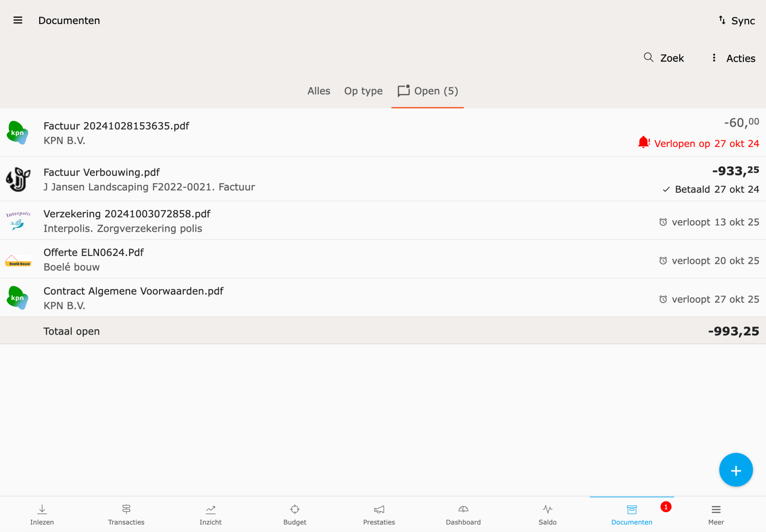Open Prestaties in the bottom navigation
Screen dimensions: 766x532
(379, 514)
